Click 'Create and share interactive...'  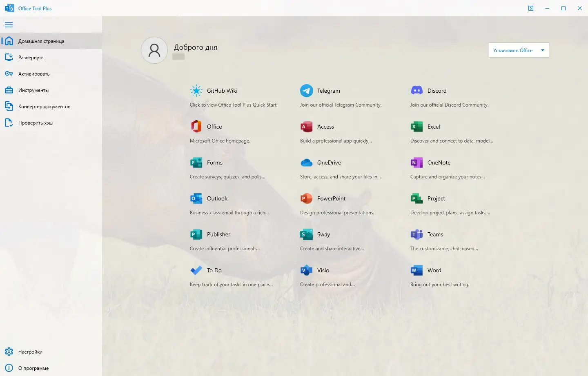pos(332,249)
